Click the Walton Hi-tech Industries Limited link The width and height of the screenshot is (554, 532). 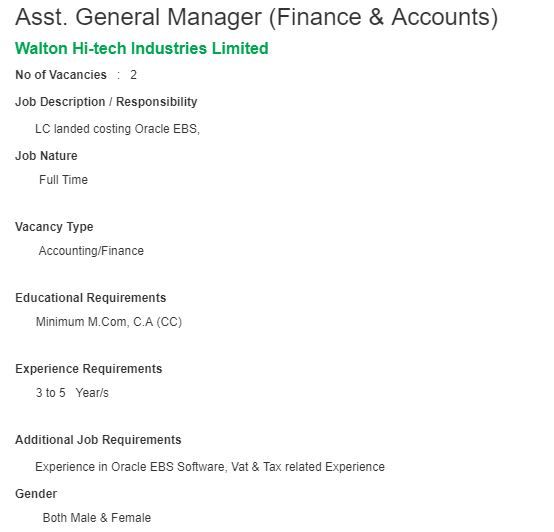(x=142, y=48)
